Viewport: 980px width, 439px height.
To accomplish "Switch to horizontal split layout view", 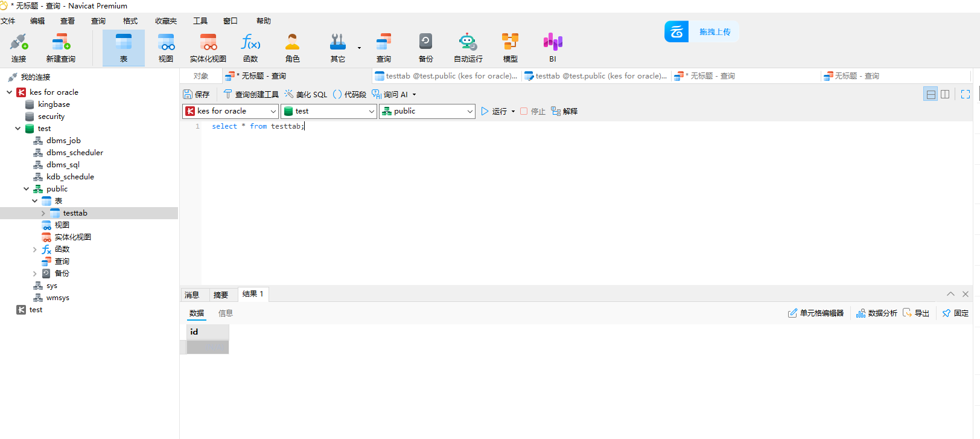I will [x=931, y=94].
